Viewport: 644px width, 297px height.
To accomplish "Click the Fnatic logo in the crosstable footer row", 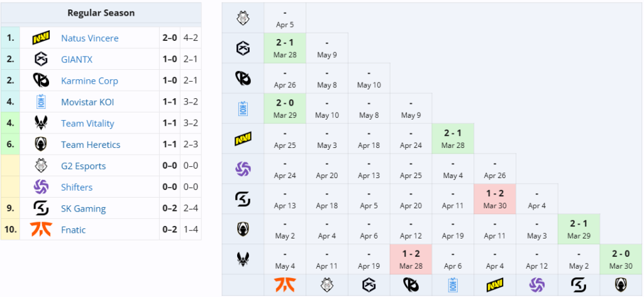I will coord(285,285).
